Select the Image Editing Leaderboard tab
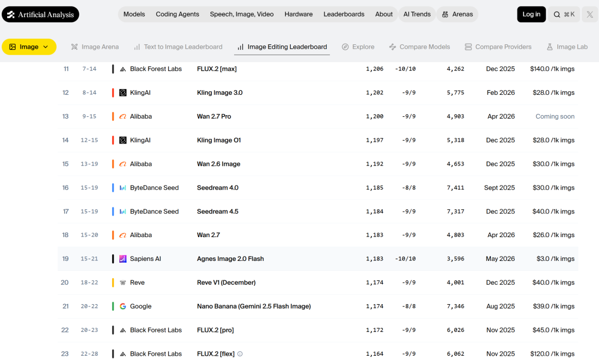 coord(282,47)
